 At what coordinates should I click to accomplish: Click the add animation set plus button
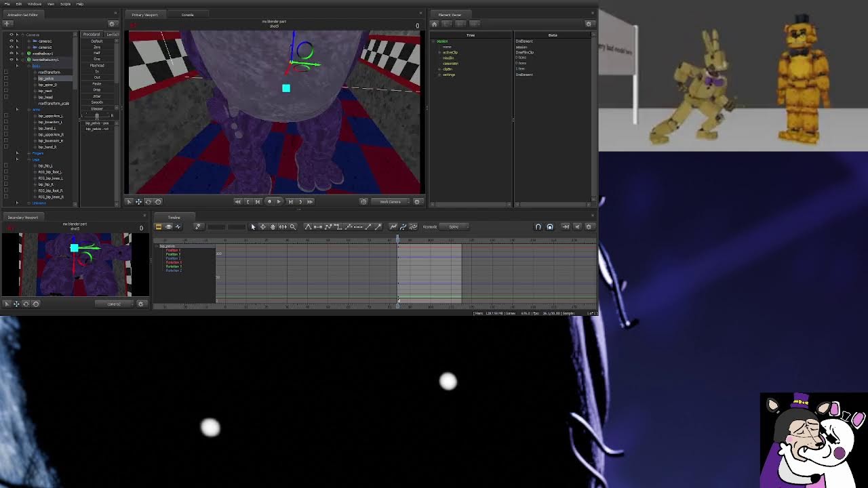[7, 24]
